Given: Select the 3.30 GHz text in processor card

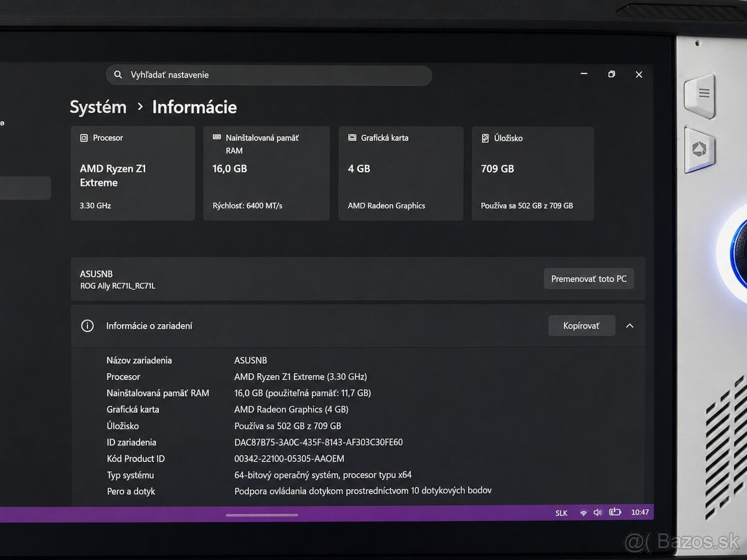Looking at the screenshot, I should point(95,205).
